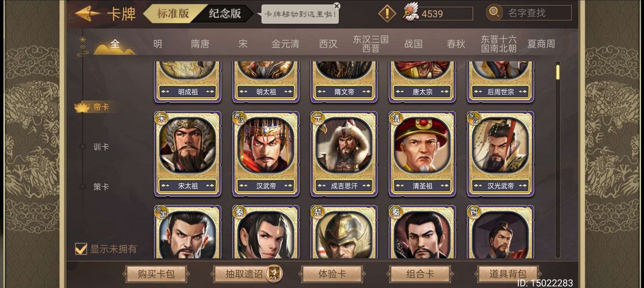Open the 训卡 category in sidebar

(101, 147)
